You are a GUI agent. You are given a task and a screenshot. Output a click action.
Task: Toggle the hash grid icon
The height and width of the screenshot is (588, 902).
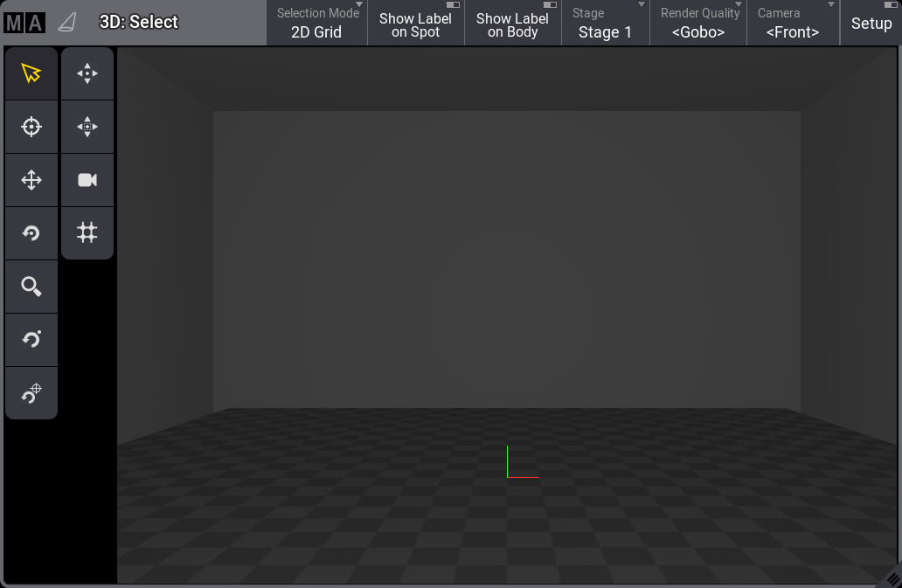coord(87,232)
